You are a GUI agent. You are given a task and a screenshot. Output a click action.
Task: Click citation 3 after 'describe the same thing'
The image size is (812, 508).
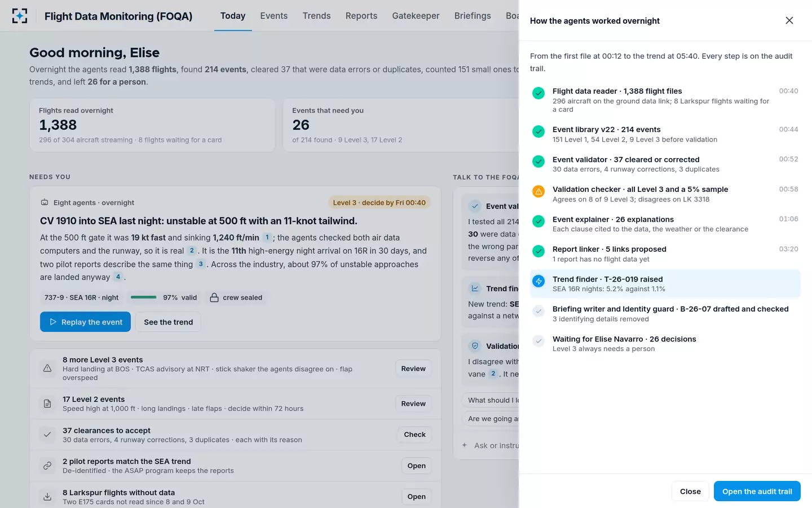coord(201,264)
